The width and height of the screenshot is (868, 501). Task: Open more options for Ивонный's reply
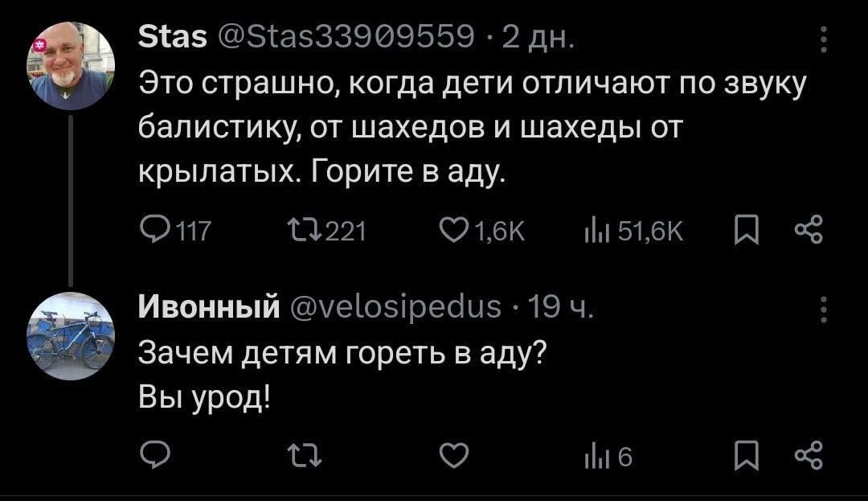tap(823, 310)
